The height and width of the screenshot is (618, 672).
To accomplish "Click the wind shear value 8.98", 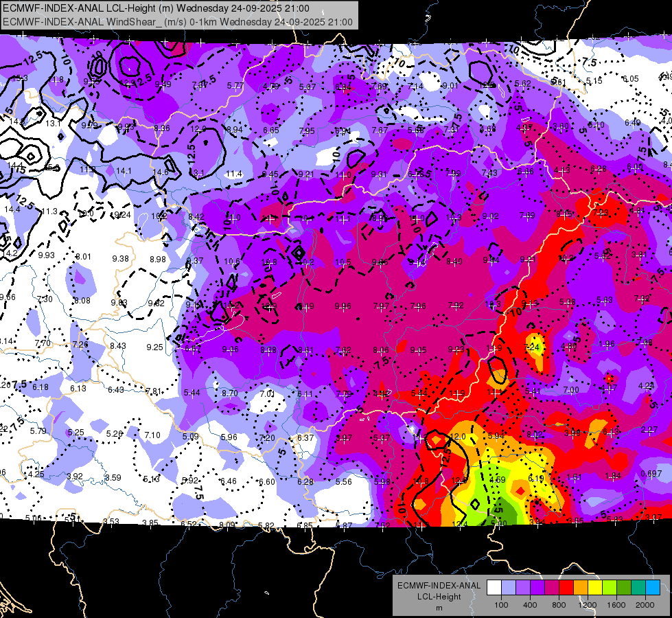I will click(158, 259).
